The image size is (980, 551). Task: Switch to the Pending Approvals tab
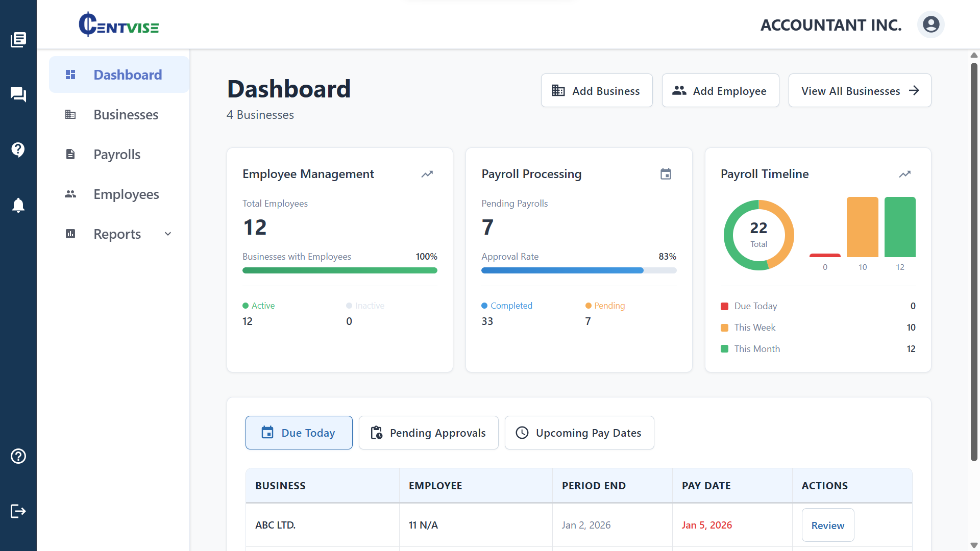tap(428, 433)
